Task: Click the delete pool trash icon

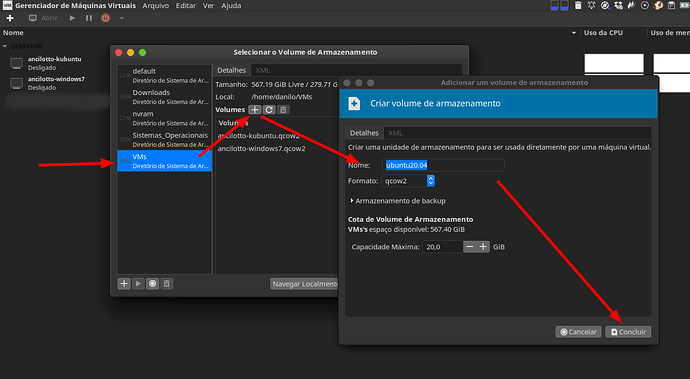Action: [x=167, y=283]
